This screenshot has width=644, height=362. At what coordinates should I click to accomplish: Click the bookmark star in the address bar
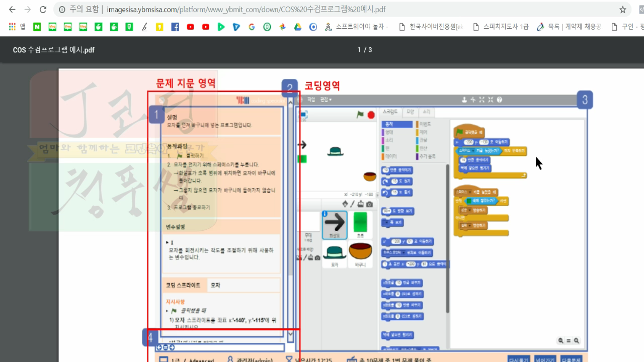(x=622, y=9)
